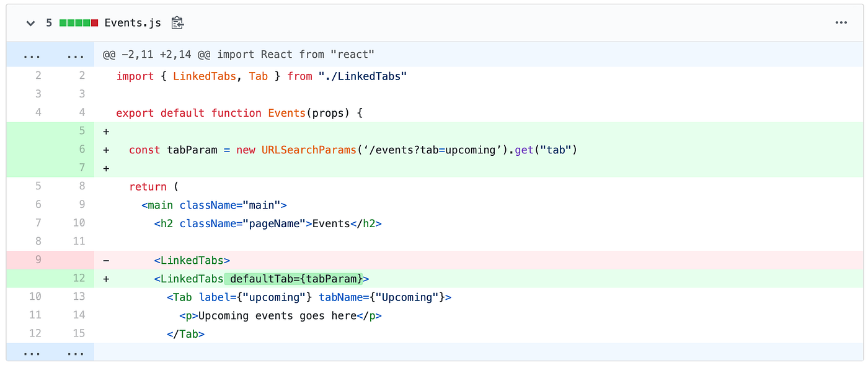Image resolution: width=868 pixels, height=365 pixels.
Task: Click the copy file contents icon
Action: pos(177,22)
